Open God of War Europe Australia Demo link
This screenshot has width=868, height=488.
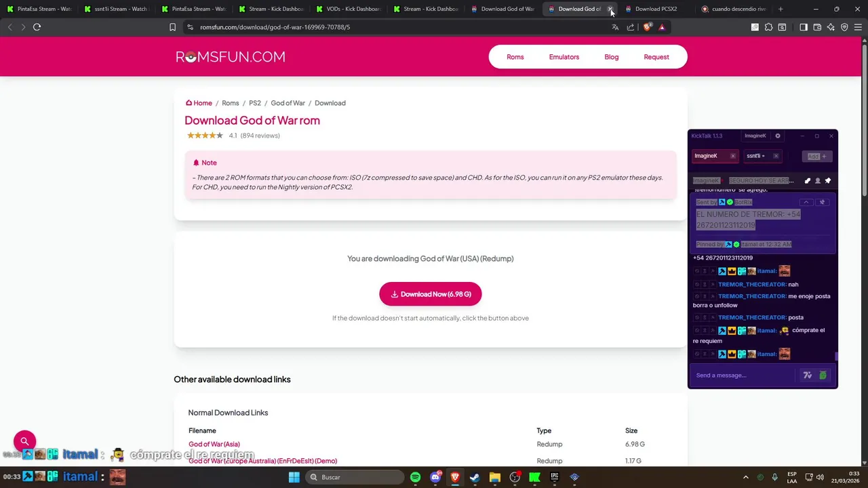(x=262, y=461)
